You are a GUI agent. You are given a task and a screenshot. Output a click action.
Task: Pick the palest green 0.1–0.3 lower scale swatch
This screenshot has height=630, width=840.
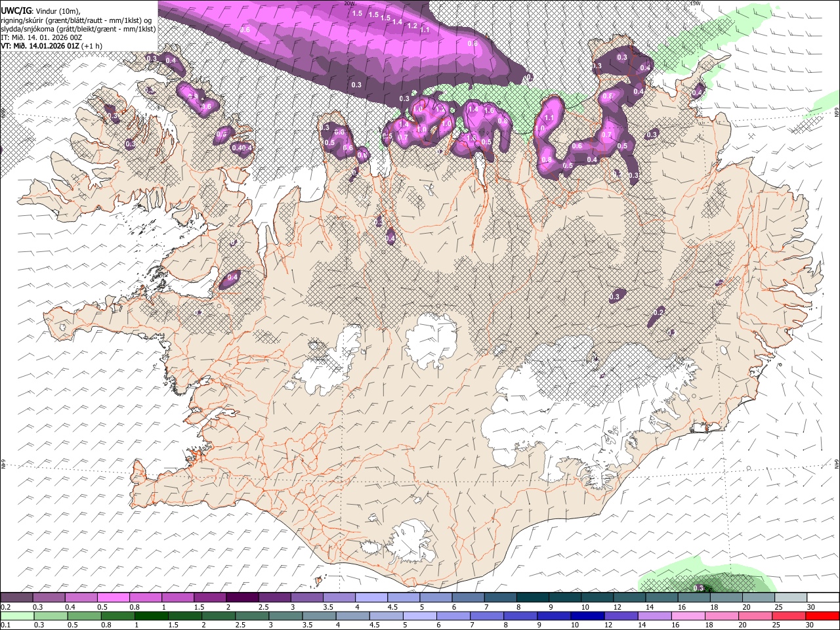16,616
